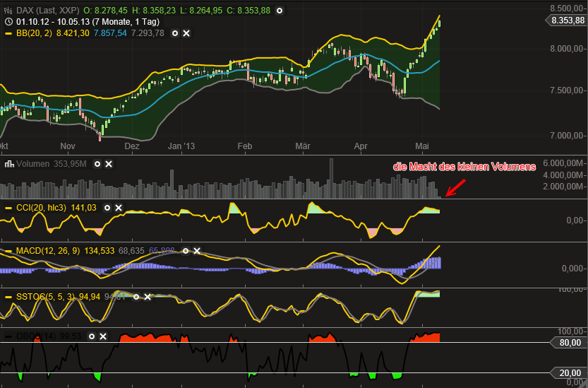Click the Dez time axis label
The image size is (588, 388).
point(131,146)
